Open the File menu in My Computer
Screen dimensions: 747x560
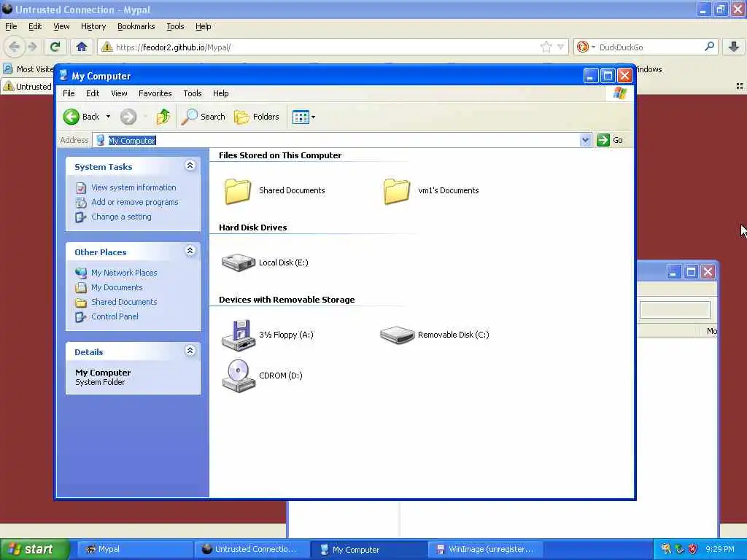click(69, 93)
